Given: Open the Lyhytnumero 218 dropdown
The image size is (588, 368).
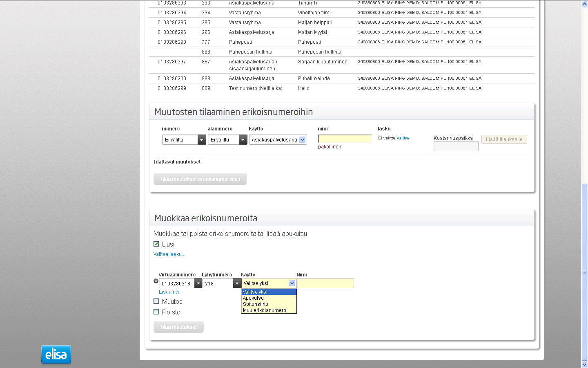Looking at the screenshot, I should click(222, 283).
